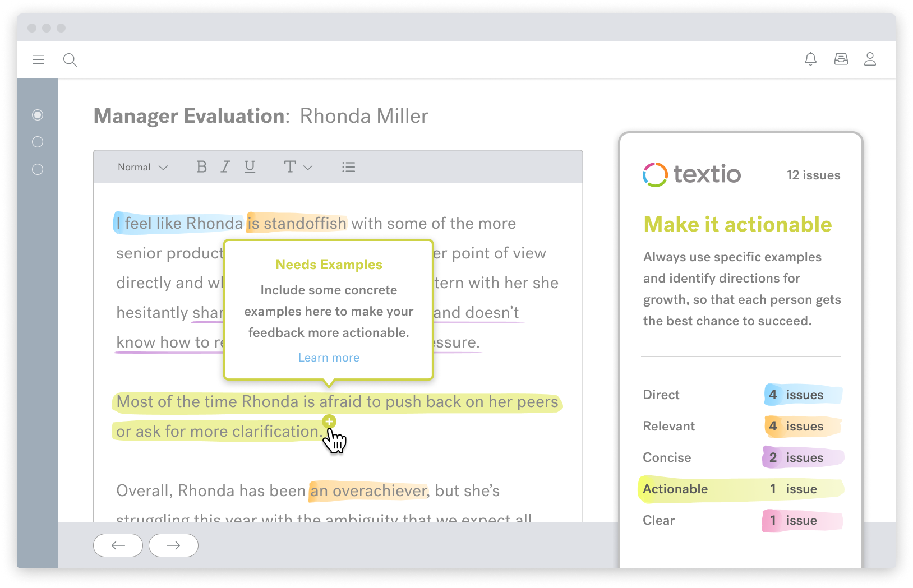This screenshot has height=588, width=913.
Task: Select the Direct issue category
Action: (x=661, y=395)
